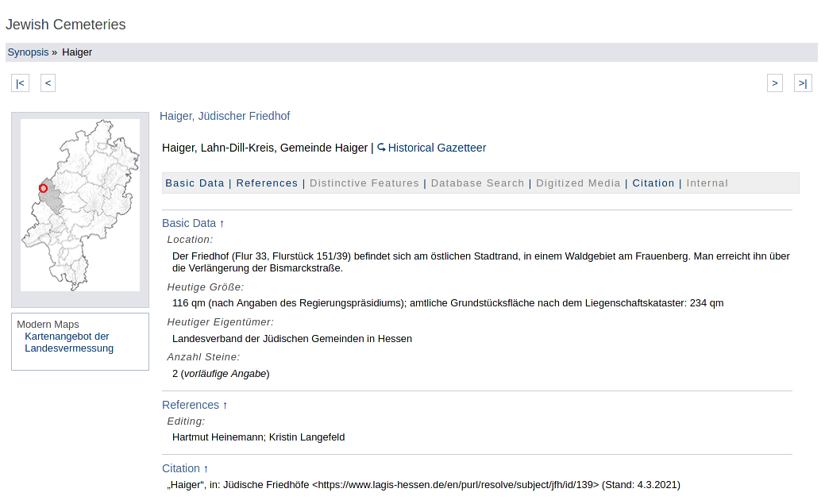Open the Digitized Media tab
Viewport: 825px width, 504px height.
(x=578, y=183)
